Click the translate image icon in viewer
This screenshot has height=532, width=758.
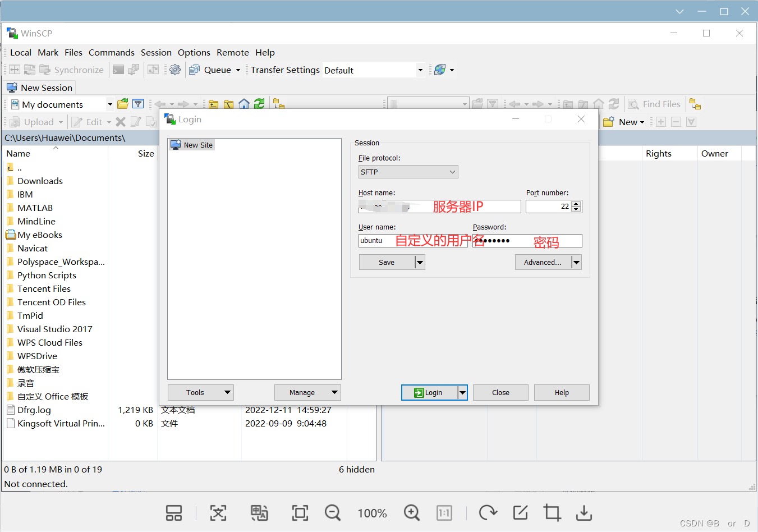(x=259, y=512)
